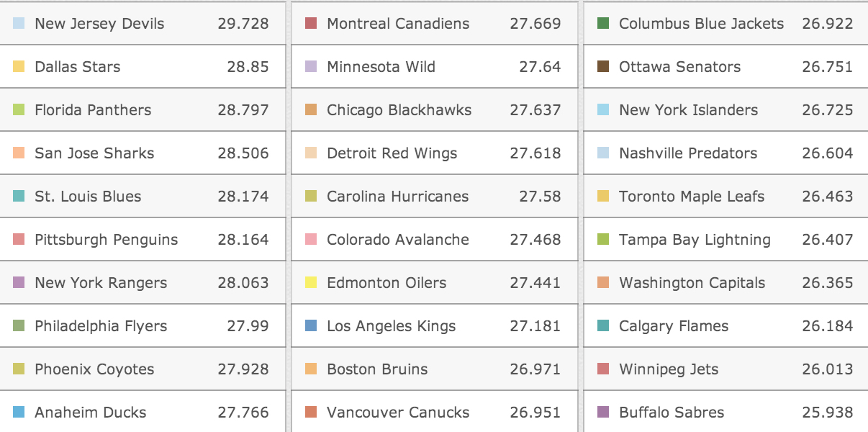Image resolution: width=868 pixels, height=432 pixels.
Task: Click the New Jersey Devils color swatch
Action: coord(19,24)
